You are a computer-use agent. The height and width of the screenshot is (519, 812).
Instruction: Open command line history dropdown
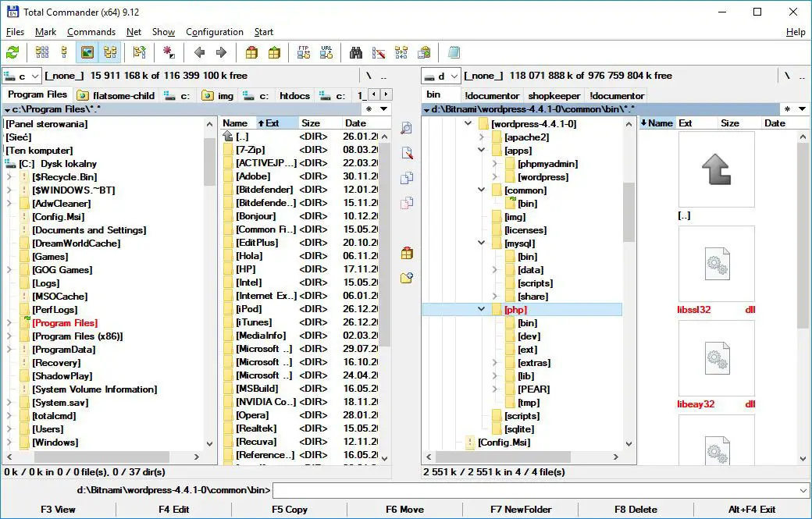point(803,490)
